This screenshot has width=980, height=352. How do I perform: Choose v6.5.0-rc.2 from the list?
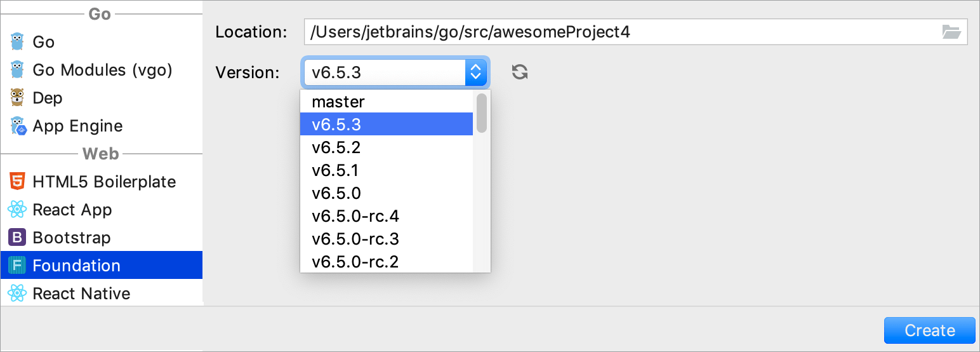[x=355, y=262]
